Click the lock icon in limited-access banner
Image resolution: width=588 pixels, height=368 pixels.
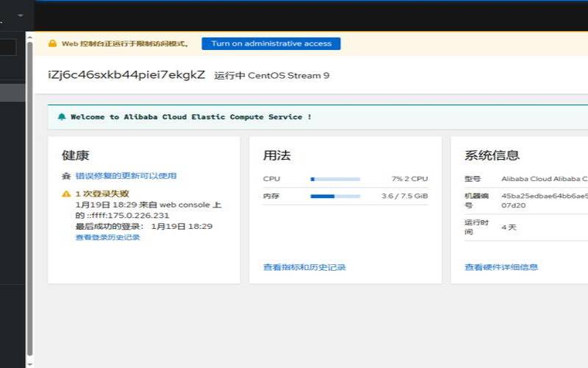coord(52,43)
